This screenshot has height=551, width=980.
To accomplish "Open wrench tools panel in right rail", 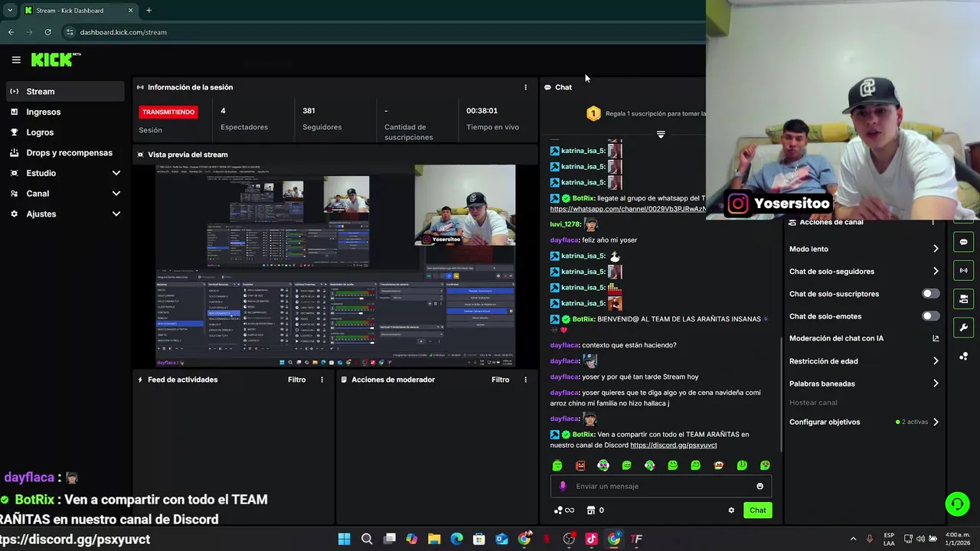I will [x=963, y=328].
